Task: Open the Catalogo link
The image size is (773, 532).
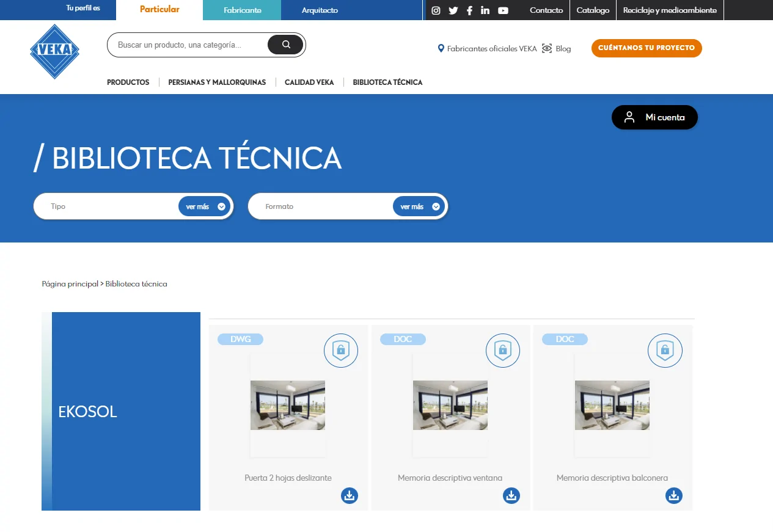Action: 593,10
